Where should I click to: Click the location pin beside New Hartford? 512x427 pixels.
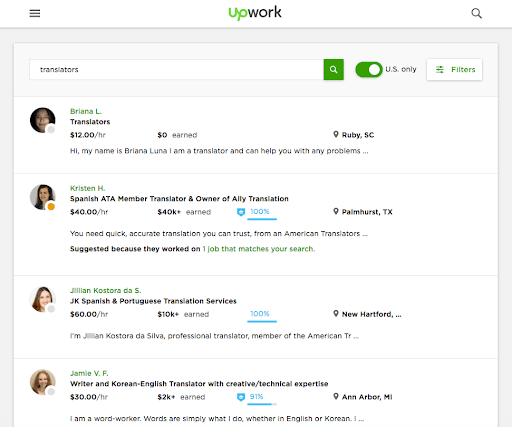pos(336,314)
